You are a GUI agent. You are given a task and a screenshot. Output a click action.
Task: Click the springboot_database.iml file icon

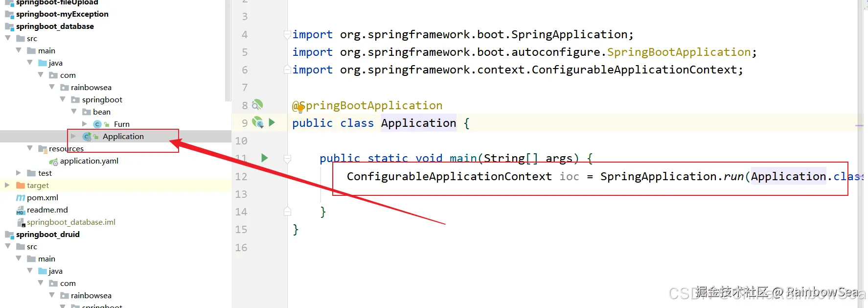pyautogui.click(x=21, y=222)
